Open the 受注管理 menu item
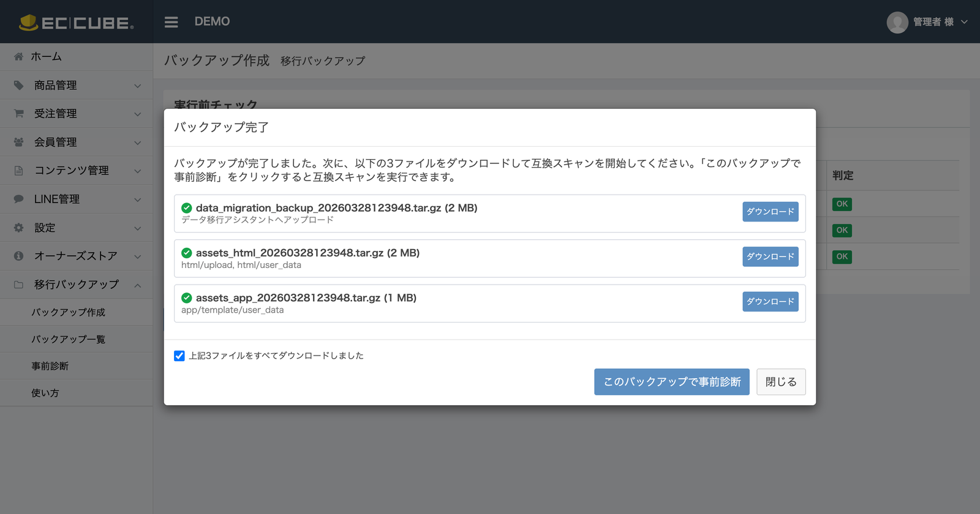The width and height of the screenshot is (980, 514). pyautogui.click(x=76, y=113)
